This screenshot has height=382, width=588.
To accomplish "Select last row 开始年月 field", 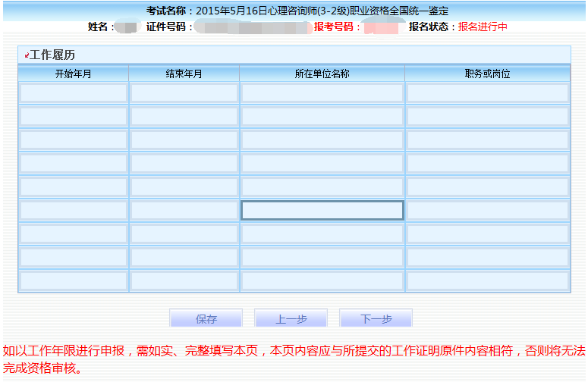I will [x=74, y=281].
